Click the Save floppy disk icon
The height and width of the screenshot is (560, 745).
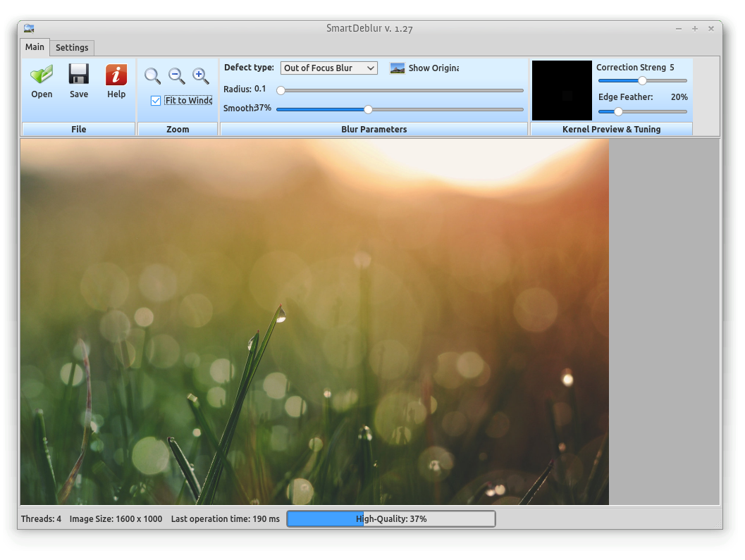78,74
